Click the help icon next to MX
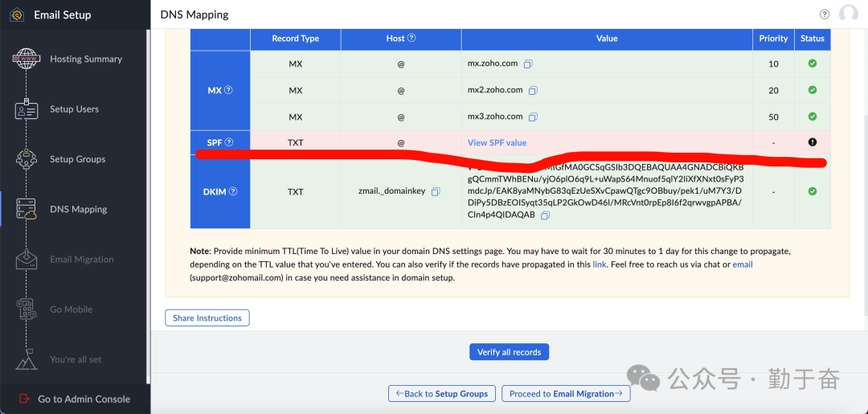This screenshot has width=868, height=414. [228, 91]
